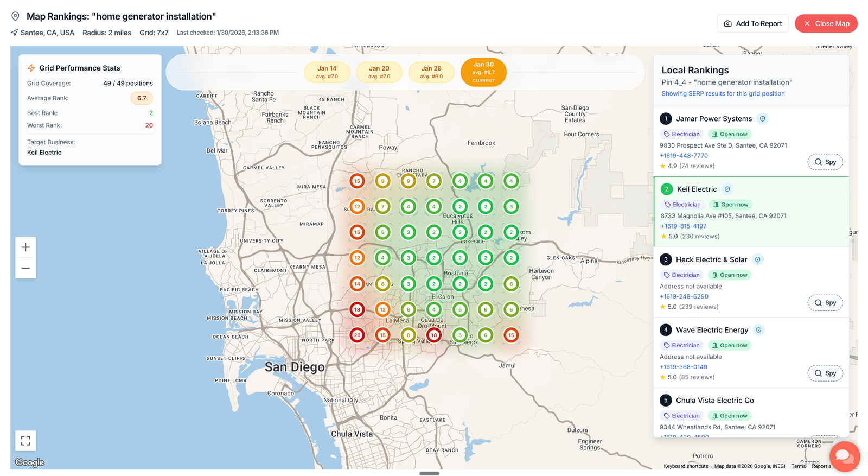Viewport: 868px width, 476px height.
Task: Select the current Jan 30 snapshot
Action: coord(483,72)
